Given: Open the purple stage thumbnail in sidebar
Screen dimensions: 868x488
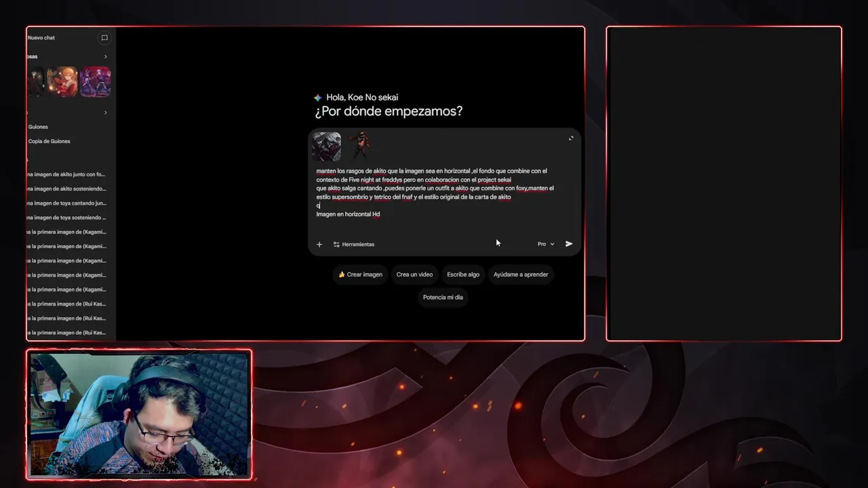Looking at the screenshot, I should click(96, 81).
